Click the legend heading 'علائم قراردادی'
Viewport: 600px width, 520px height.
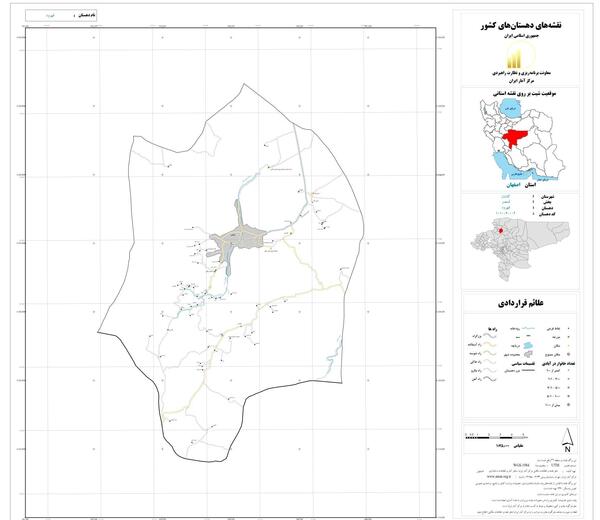(521, 303)
